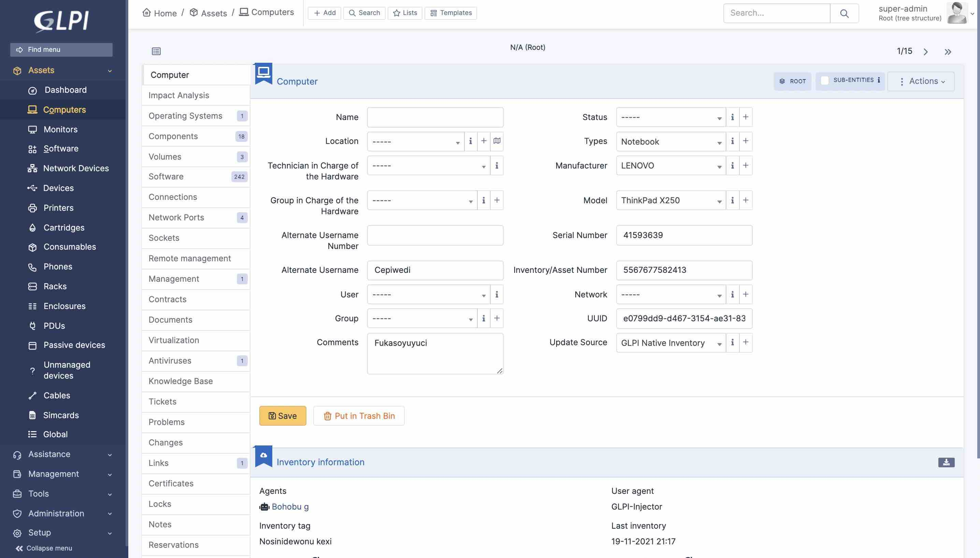Image resolution: width=980 pixels, height=558 pixels.
Task: Open Update Source dropdown
Action: [x=671, y=343]
